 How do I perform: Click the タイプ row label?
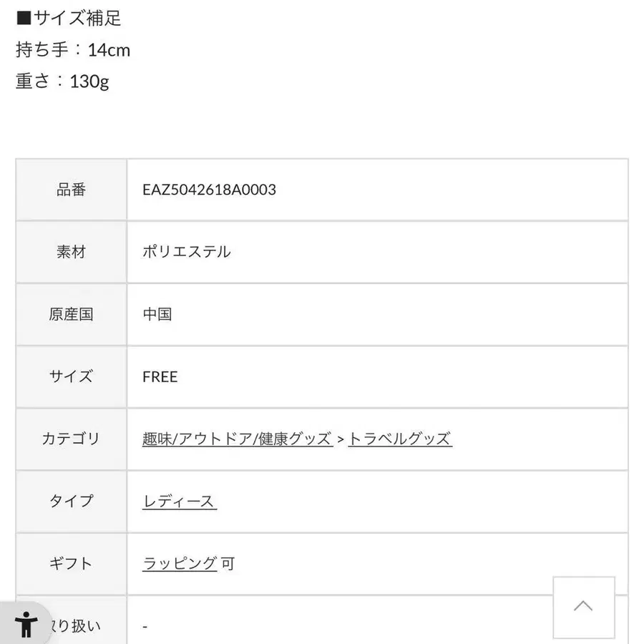70,501
